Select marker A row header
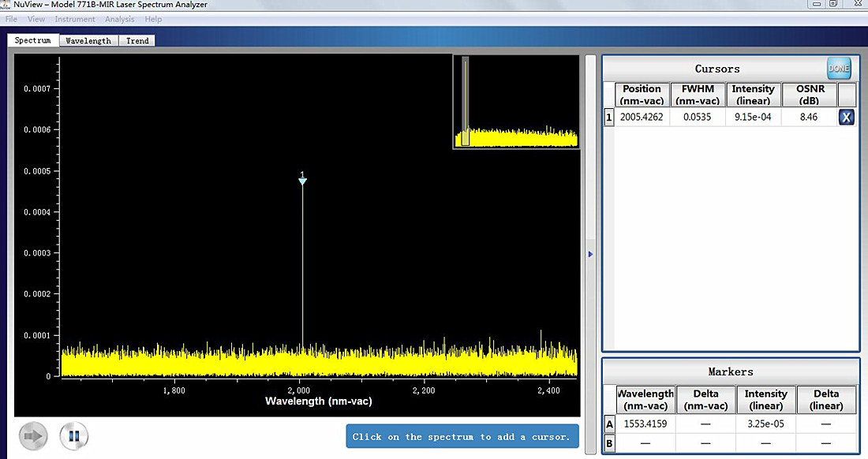Image resolution: width=868 pixels, height=459 pixels. tap(608, 424)
